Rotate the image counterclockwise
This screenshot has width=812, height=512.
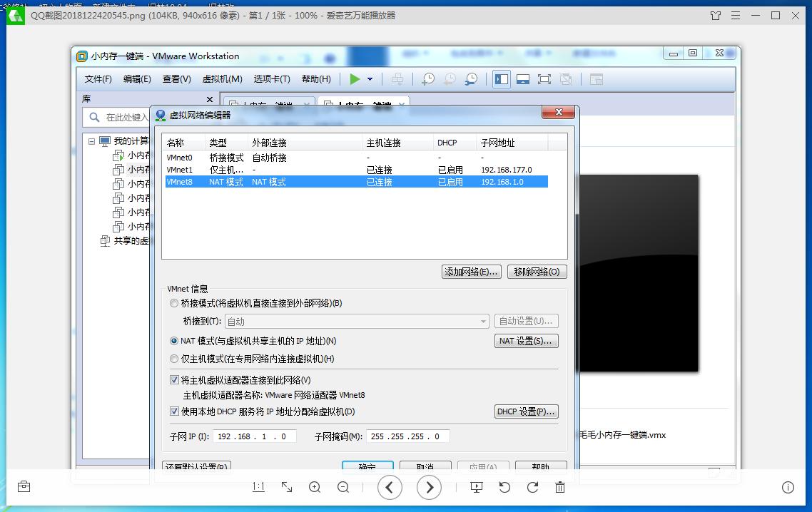[x=504, y=487]
